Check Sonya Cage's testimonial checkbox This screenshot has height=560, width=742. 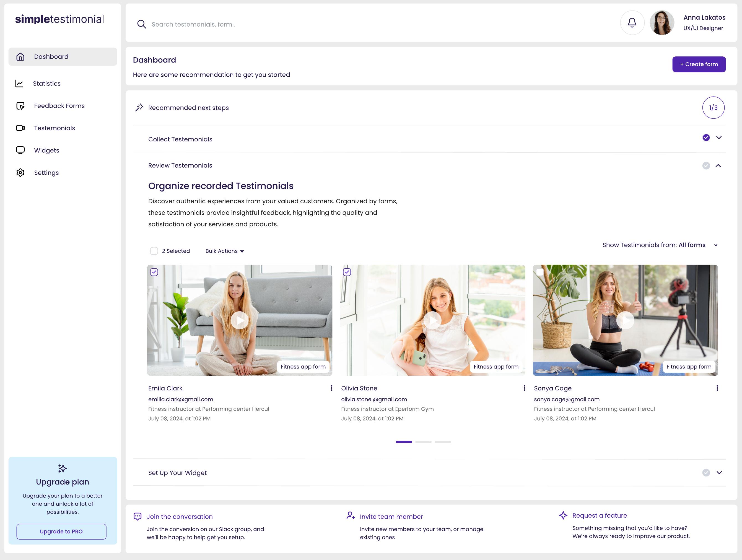coord(540,272)
